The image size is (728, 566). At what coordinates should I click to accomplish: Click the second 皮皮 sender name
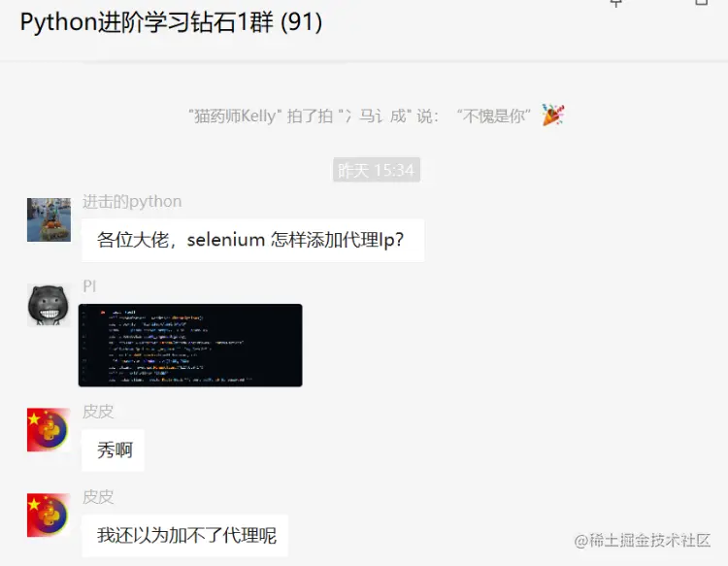[x=98, y=497]
